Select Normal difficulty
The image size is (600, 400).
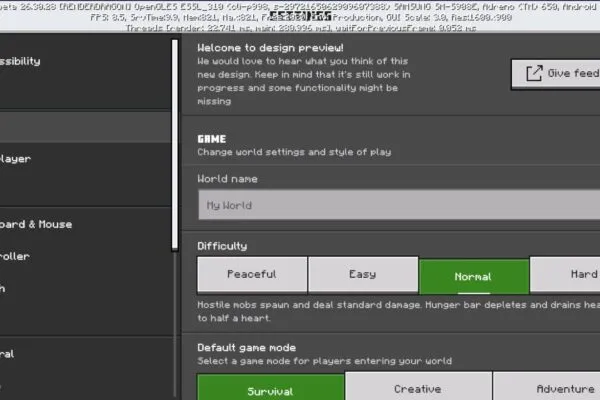474,276
